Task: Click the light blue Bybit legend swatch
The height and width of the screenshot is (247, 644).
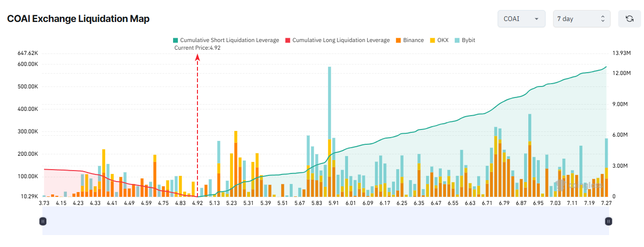Action: [x=457, y=40]
